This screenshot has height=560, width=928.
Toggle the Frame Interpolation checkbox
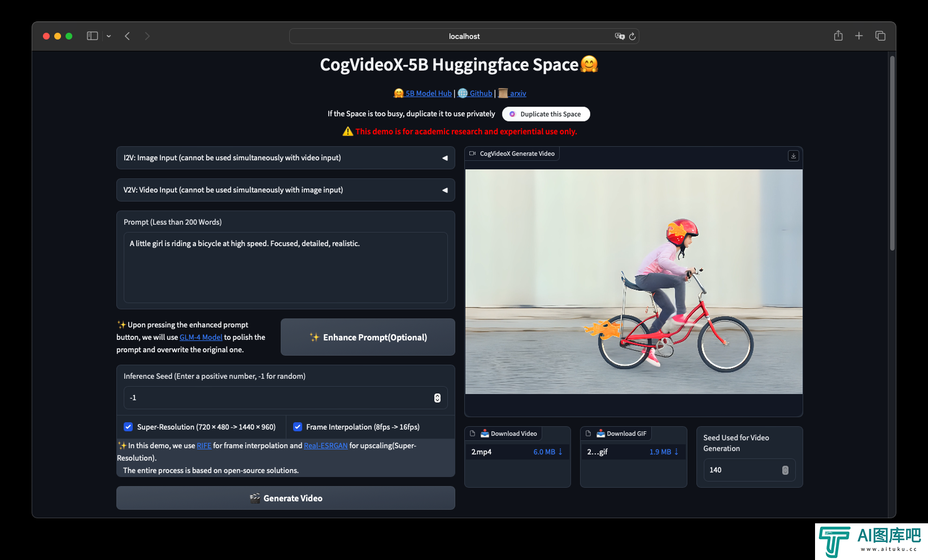(x=298, y=427)
